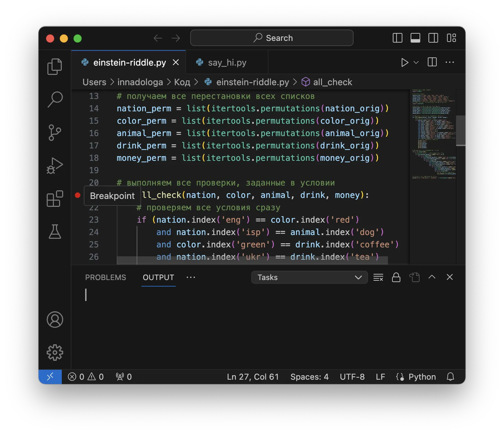This screenshot has width=504, height=435.
Task: Run the einstein-riddle.py file
Action: (404, 62)
